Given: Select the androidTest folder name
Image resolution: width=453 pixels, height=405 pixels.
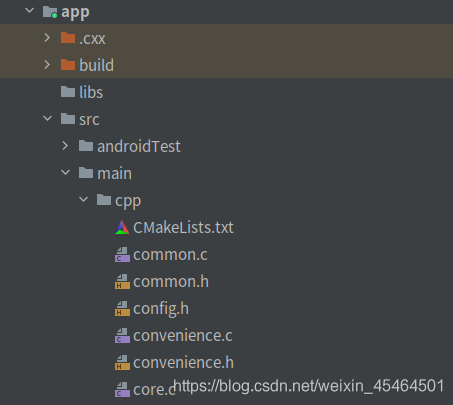Looking at the screenshot, I should [x=139, y=146].
